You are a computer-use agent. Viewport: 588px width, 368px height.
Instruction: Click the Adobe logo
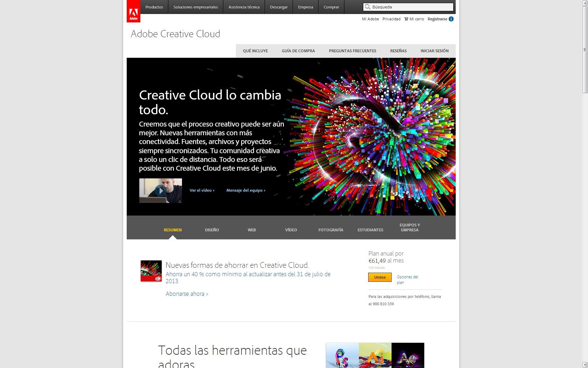[x=133, y=11]
